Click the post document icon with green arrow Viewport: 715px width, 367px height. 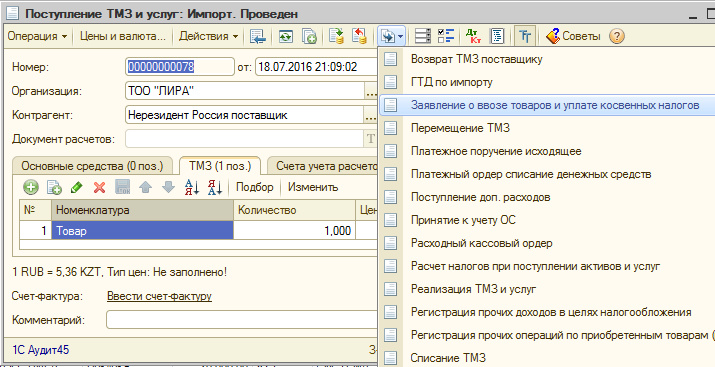point(337,36)
